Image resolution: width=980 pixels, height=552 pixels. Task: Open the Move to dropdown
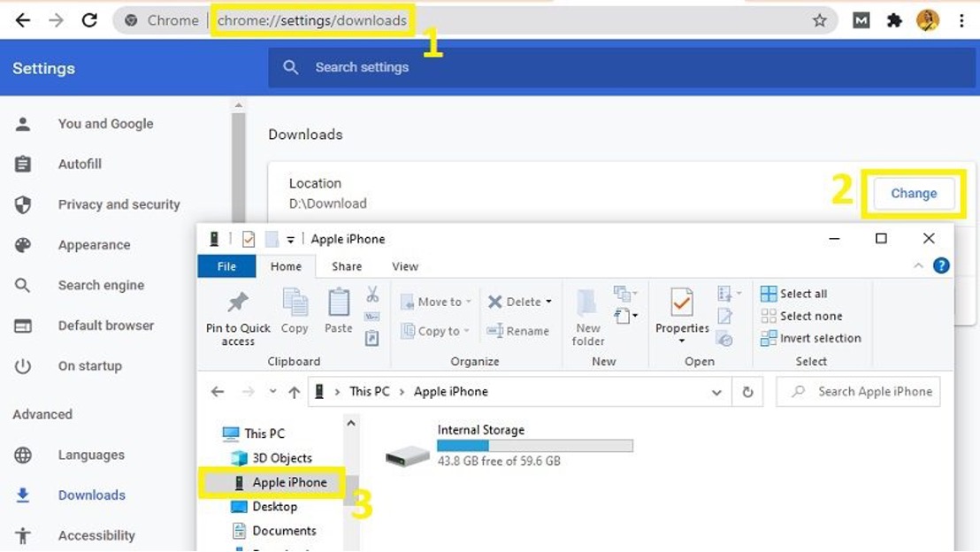tap(436, 302)
